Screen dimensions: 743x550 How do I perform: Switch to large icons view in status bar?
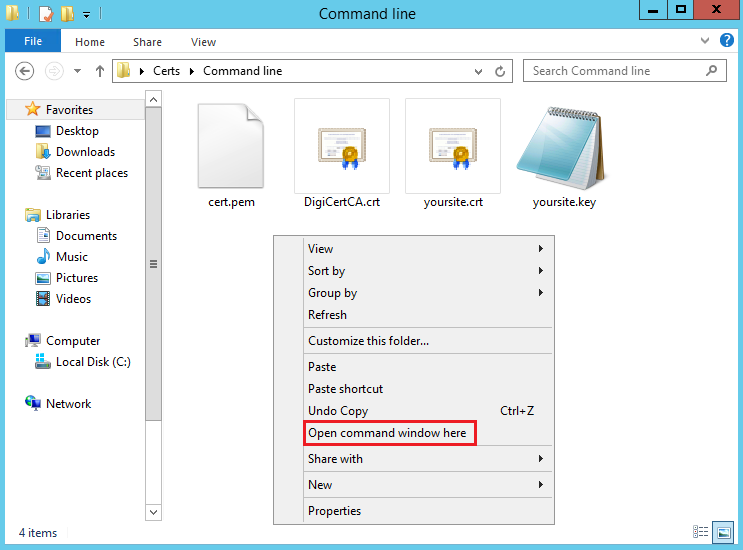click(723, 532)
